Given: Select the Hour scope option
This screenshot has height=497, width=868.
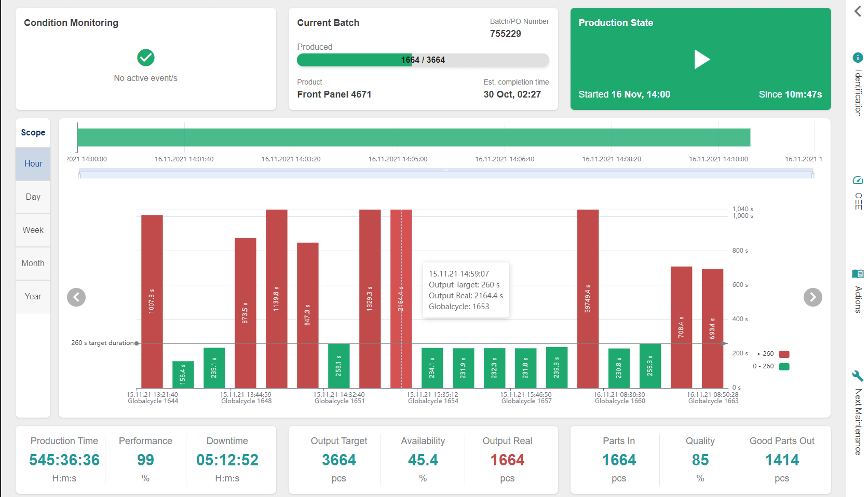Looking at the screenshot, I should click(x=33, y=163).
